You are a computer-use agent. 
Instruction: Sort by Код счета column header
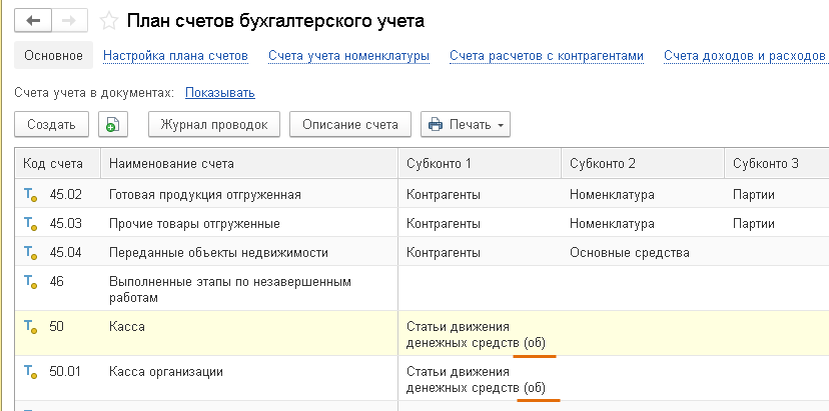(57, 163)
